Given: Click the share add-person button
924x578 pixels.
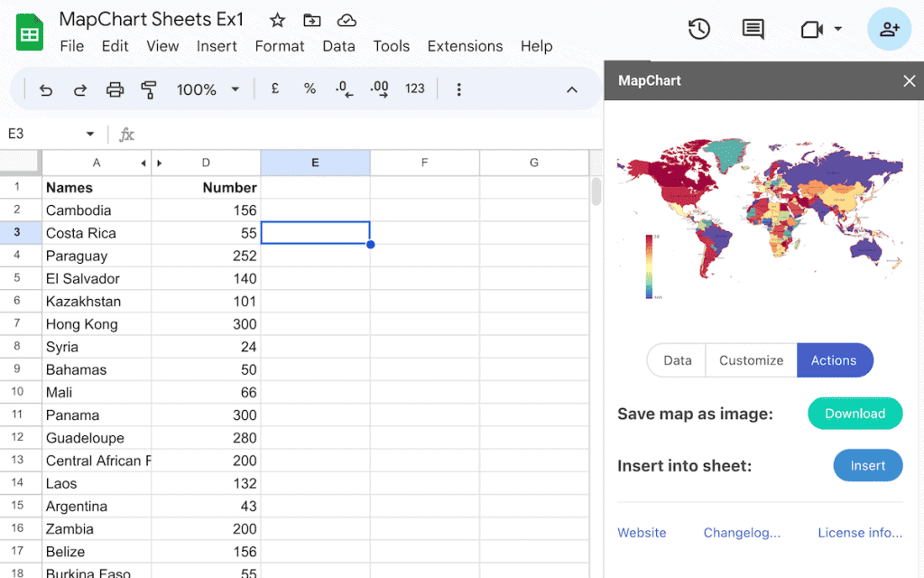Looking at the screenshot, I should pos(889,29).
